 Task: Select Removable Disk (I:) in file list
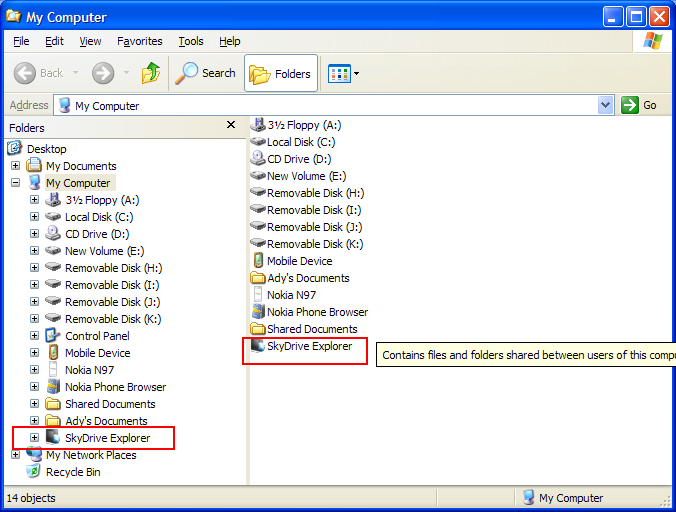[x=314, y=210]
